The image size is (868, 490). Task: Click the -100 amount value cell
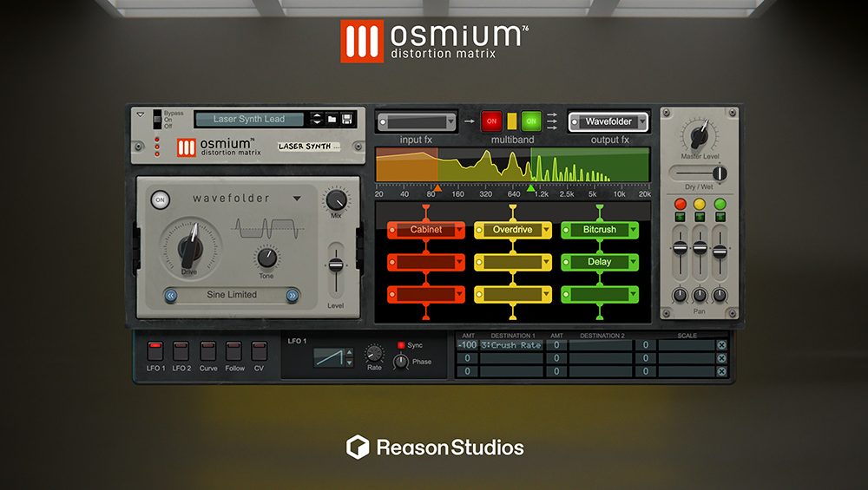click(x=467, y=345)
